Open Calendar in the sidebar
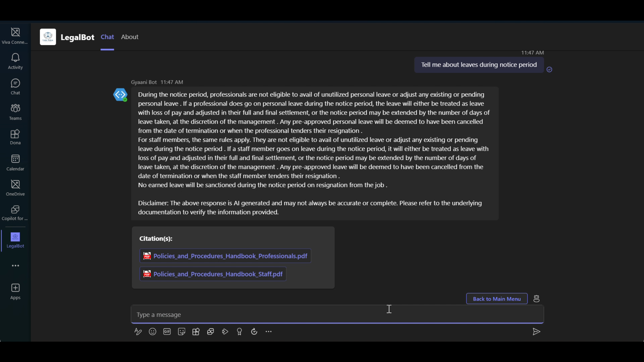This screenshot has height=362, width=644. coord(15,163)
